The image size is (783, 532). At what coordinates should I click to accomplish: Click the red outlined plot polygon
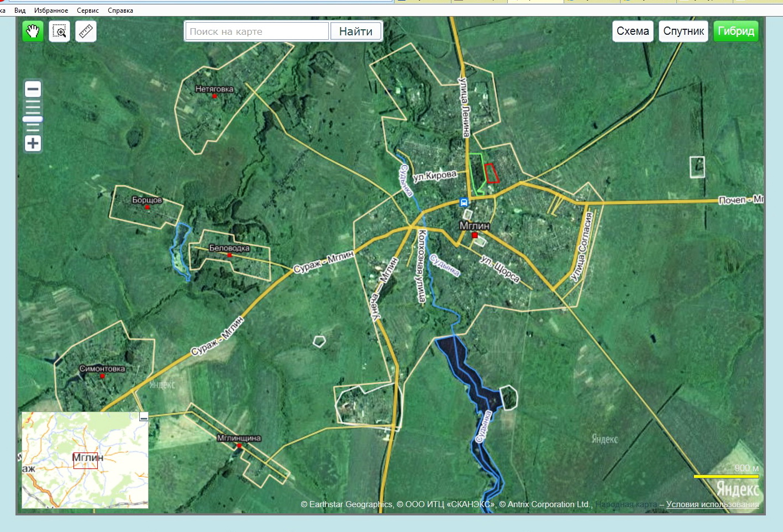(x=491, y=173)
